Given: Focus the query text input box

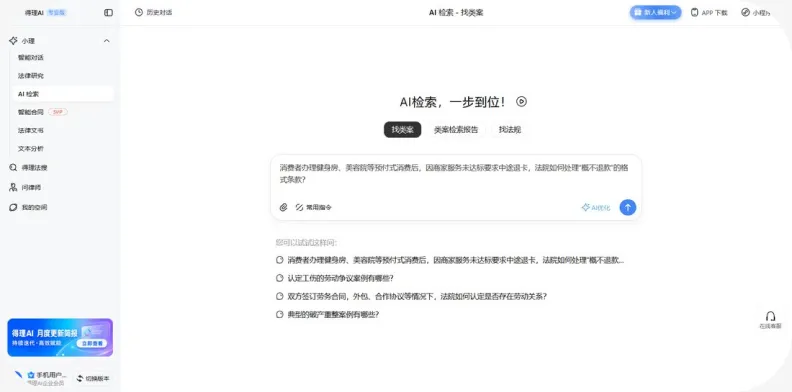Looking at the screenshot, I should tap(456, 174).
